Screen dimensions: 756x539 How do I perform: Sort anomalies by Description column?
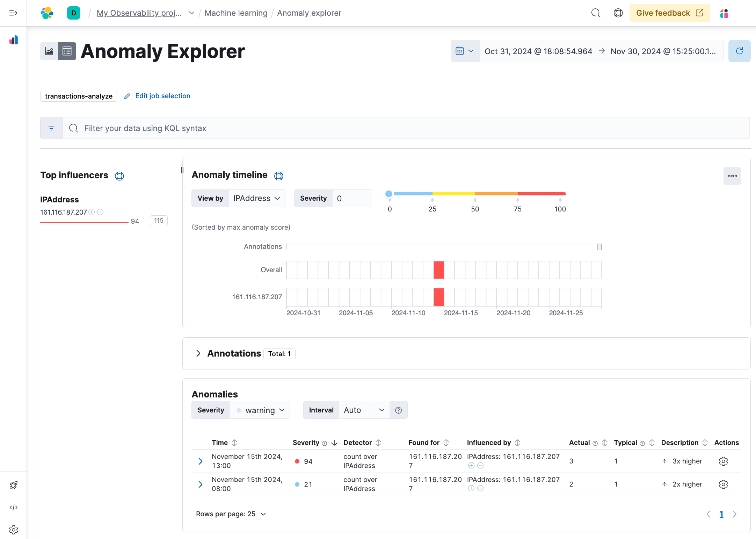coord(684,443)
